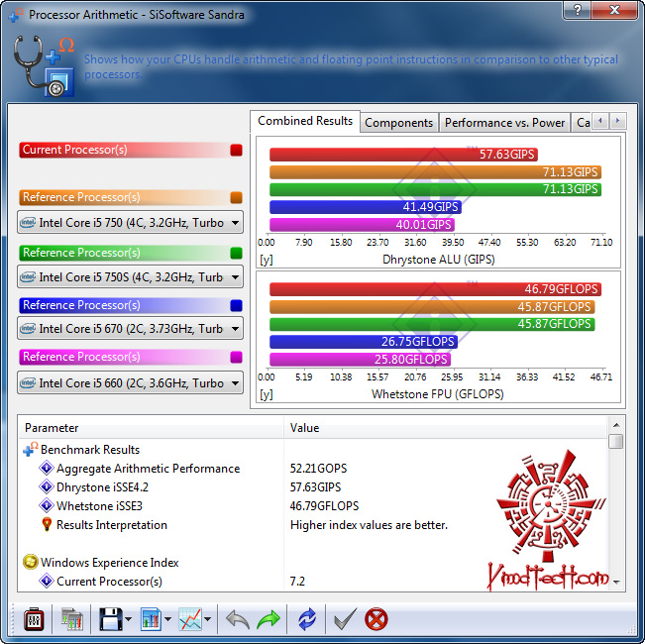
Task: Open the Intel Core i5 660 dropdown
Action: [x=131, y=382]
